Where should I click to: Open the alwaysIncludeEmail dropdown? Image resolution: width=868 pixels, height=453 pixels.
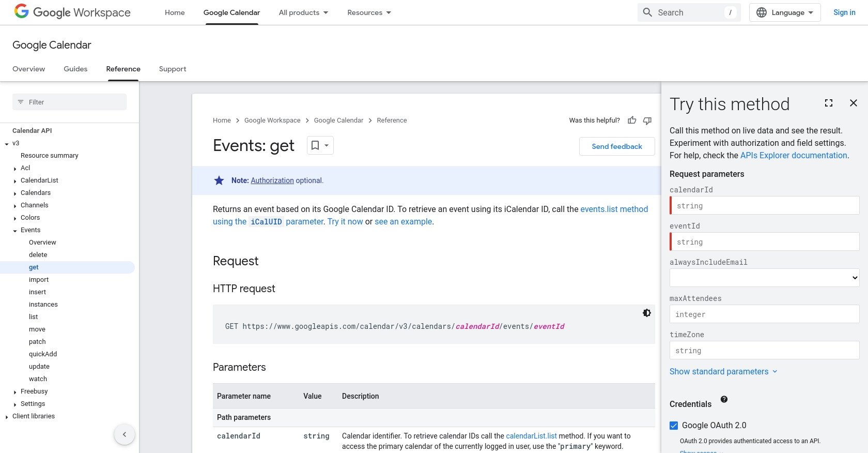click(765, 278)
